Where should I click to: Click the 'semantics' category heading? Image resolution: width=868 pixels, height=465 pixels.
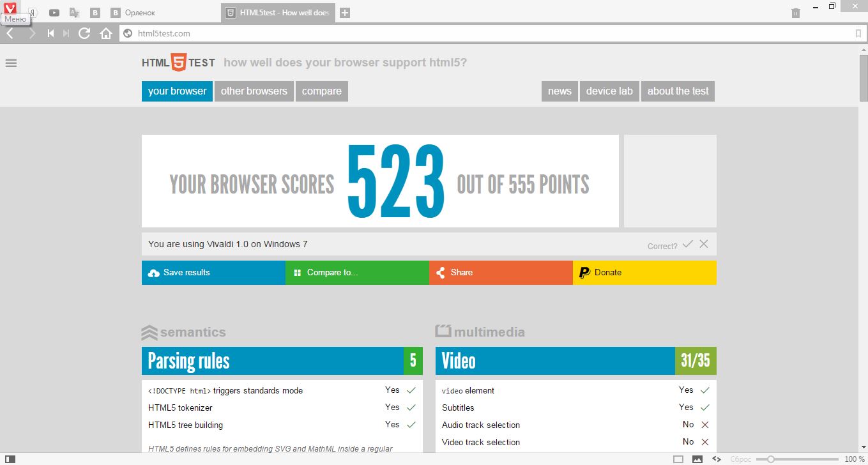[x=184, y=332]
